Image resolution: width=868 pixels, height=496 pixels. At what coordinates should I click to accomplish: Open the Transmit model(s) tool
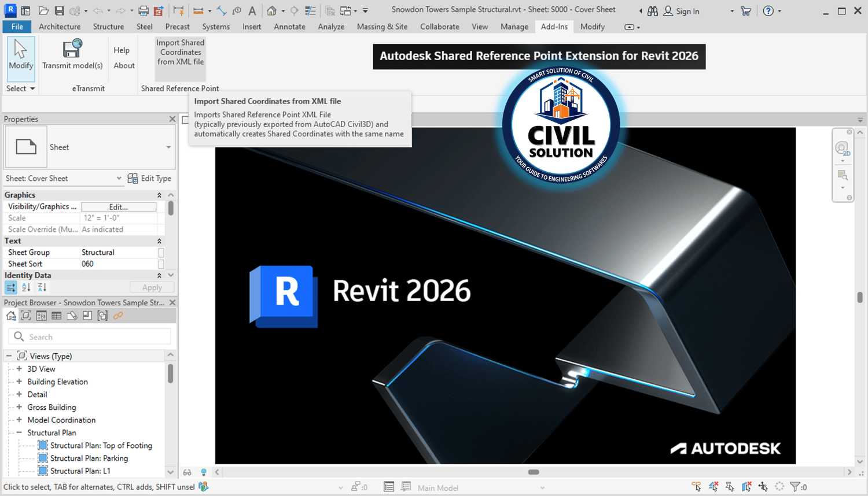[72, 55]
